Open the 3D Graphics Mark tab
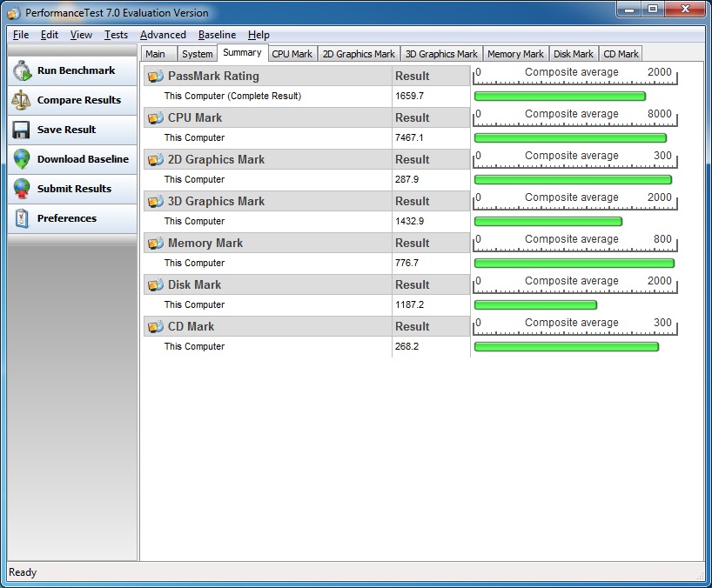The width and height of the screenshot is (712, 588). point(441,54)
